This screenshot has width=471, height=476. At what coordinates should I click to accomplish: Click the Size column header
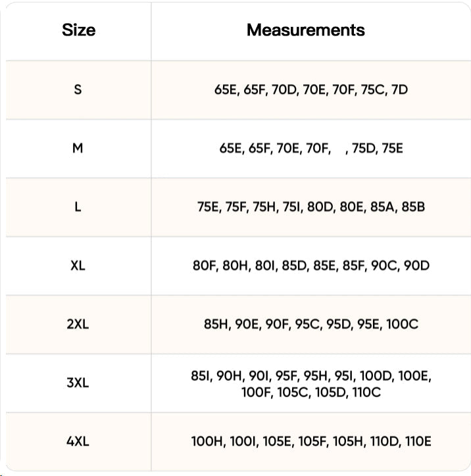point(78,30)
